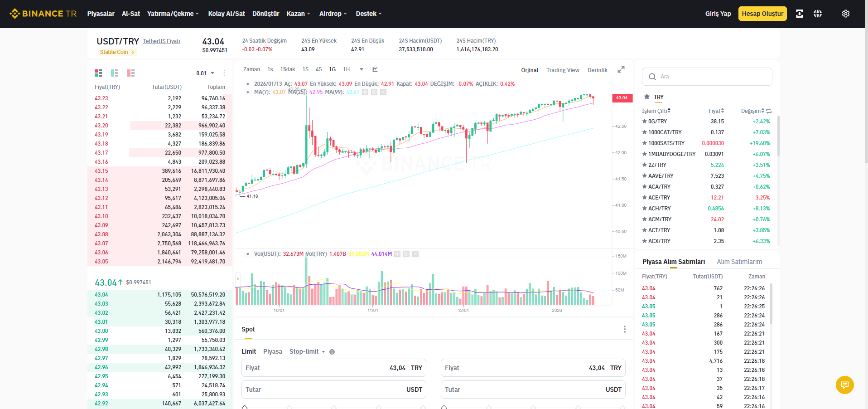Open the live chat support bubble

coord(844,385)
